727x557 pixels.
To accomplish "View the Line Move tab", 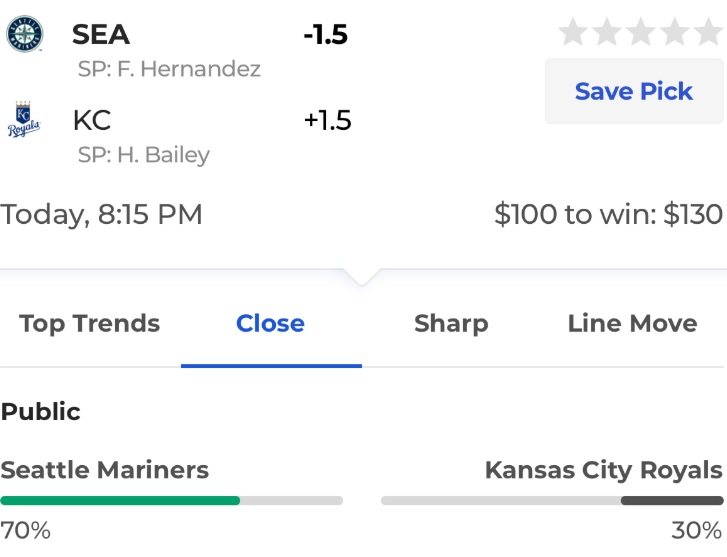I will tap(632, 323).
